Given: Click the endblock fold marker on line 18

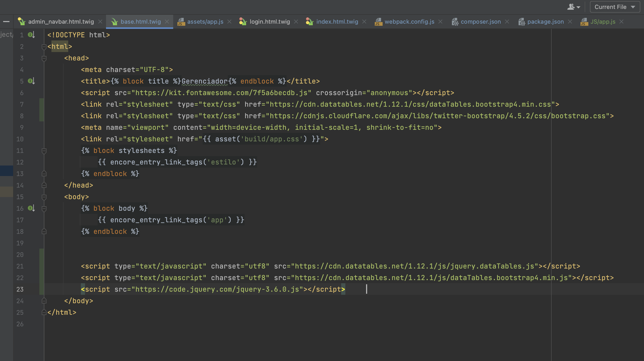Looking at the screenshot, I should pos(44,231).
